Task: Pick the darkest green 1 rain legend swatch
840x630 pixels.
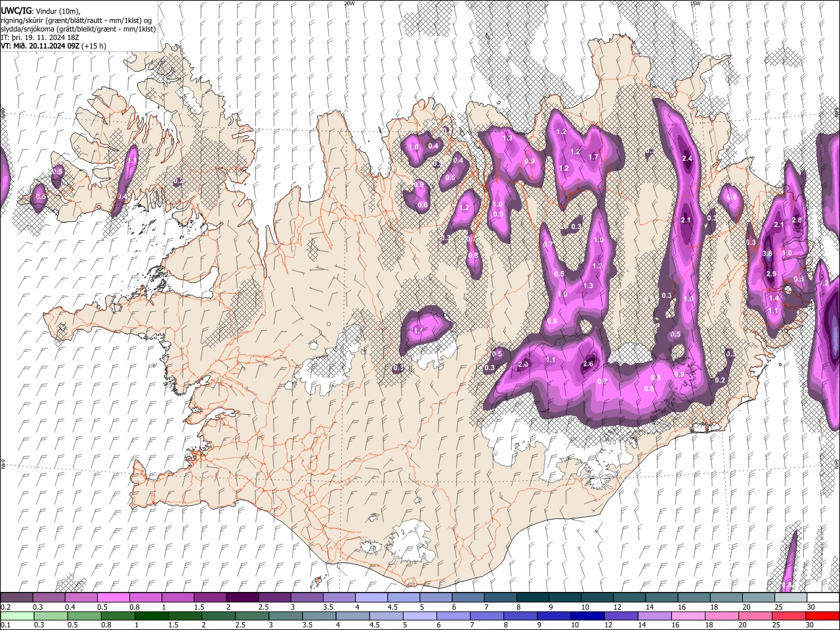Action: [x=152, y=616]
